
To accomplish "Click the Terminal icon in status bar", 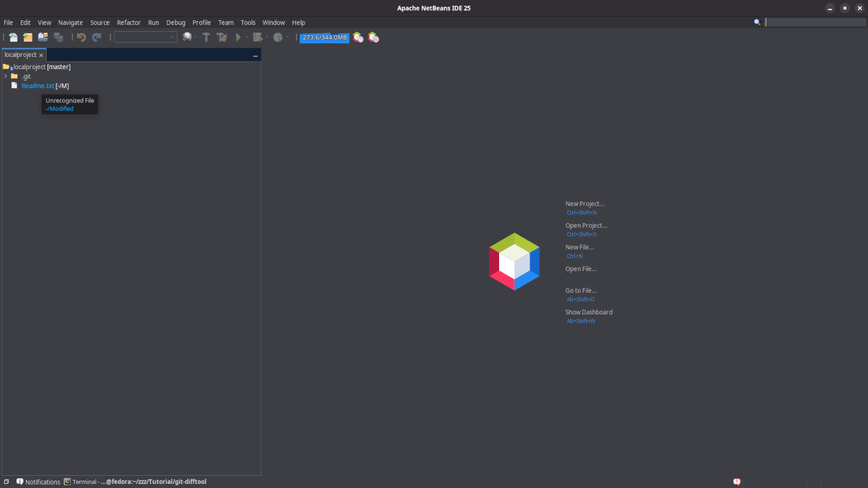I will pos(67,482).
